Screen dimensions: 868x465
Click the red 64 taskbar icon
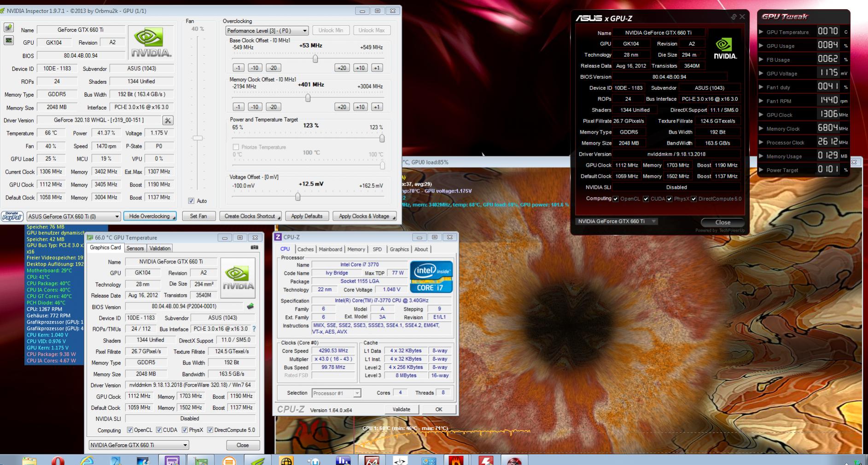[371, 460]
